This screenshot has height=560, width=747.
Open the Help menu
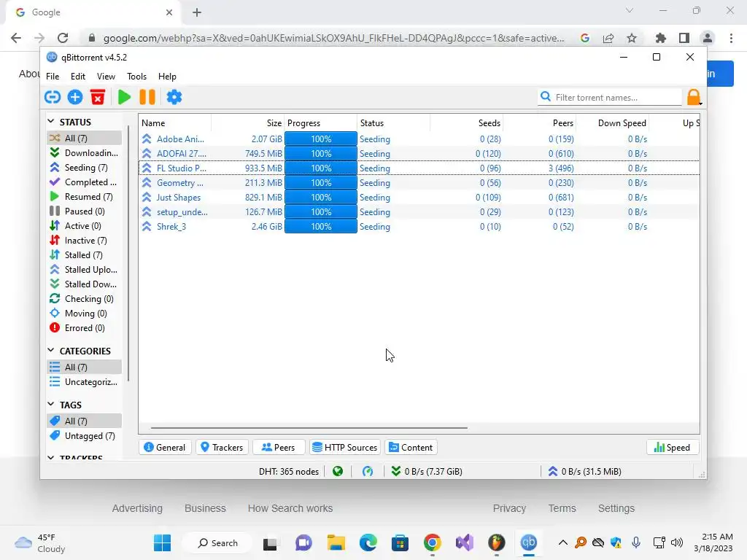[x=167, y=76]
